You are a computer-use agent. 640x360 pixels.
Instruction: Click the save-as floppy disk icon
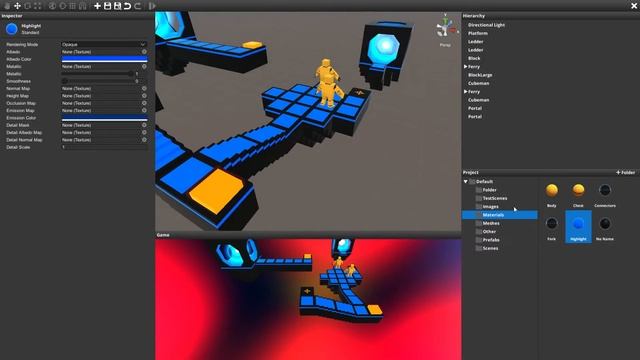(x=118, y=6)
